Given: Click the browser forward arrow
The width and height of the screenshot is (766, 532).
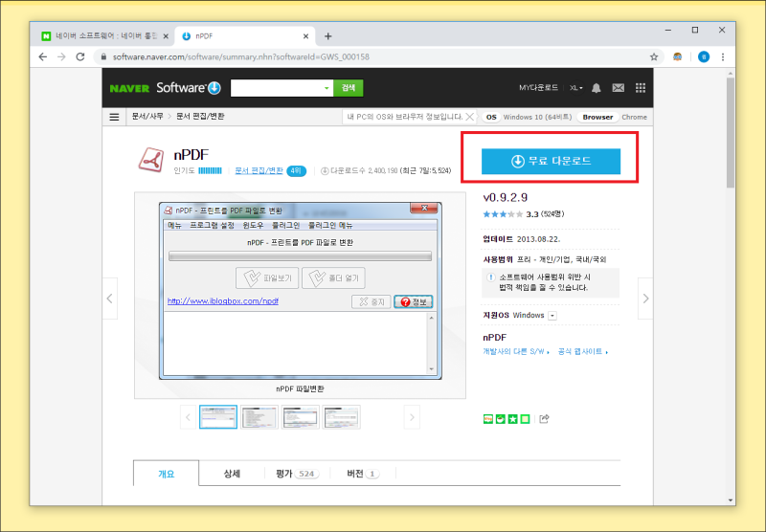Looking at the screenshot, I should 61,56.
